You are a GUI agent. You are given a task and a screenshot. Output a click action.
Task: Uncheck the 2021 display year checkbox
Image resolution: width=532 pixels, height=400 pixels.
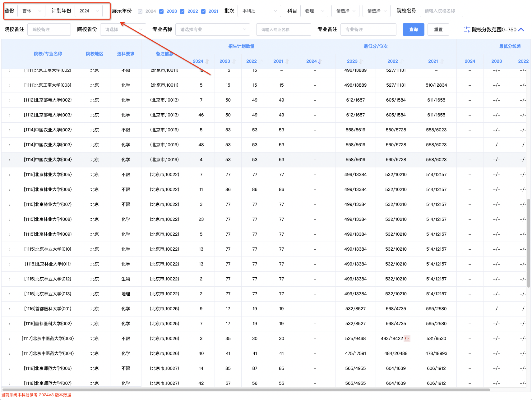click(x=203, y=11)
